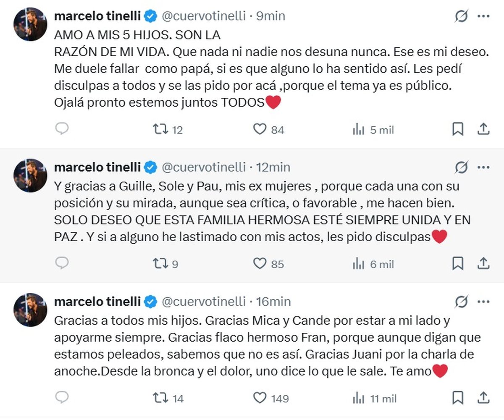Image resolution: width=504 pixels, height=420 pixels.
Task: Open Grok icon on the 9min tweet
Action: click(x=461, y=16)
